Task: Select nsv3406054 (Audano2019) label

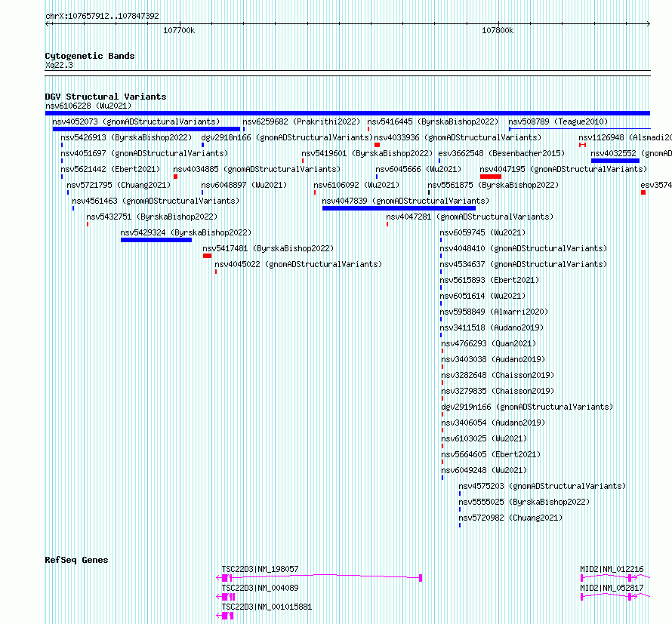Action: point(493,423)
